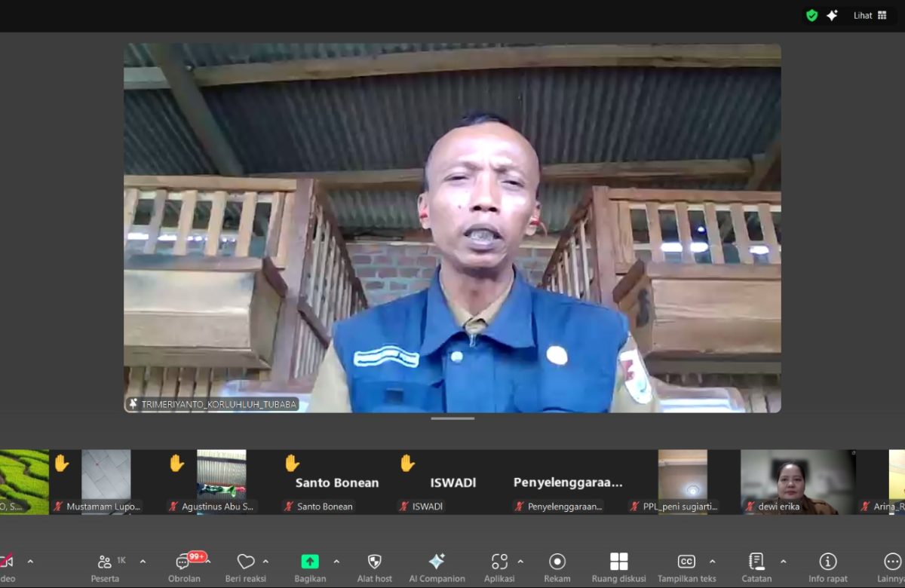
Task: Click the divider handle below the speaker video
Action: click(x=452, y=418)
